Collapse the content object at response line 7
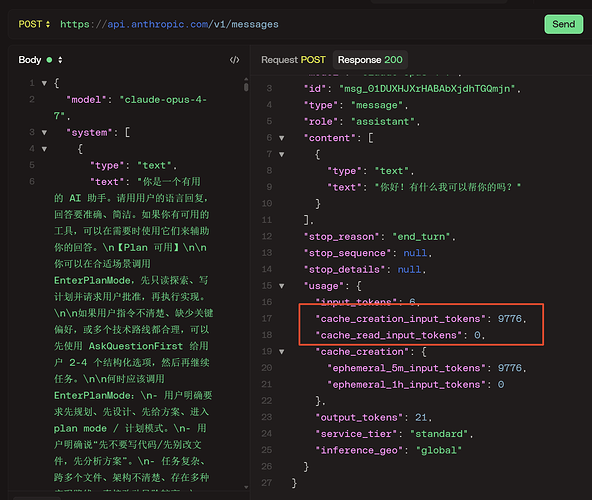The width and height of the screenshot is (592, 500). coord(282,154)
